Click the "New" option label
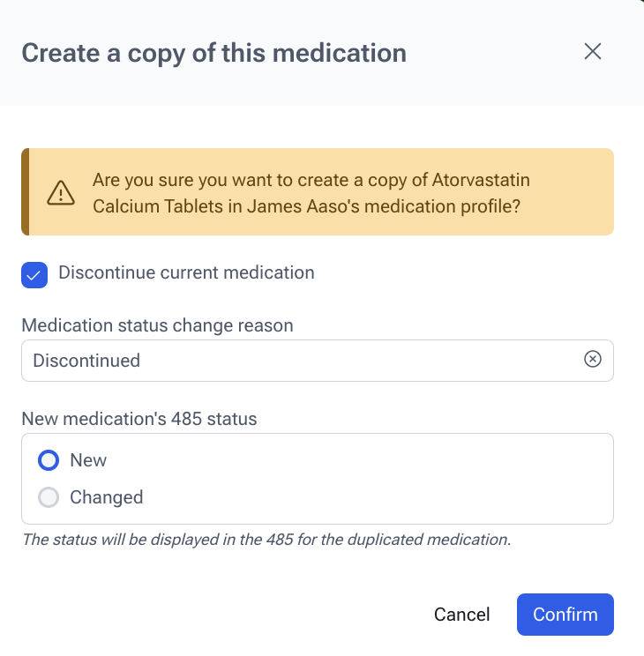The height and width of the screenshot is (656, 644). (88, 460)
